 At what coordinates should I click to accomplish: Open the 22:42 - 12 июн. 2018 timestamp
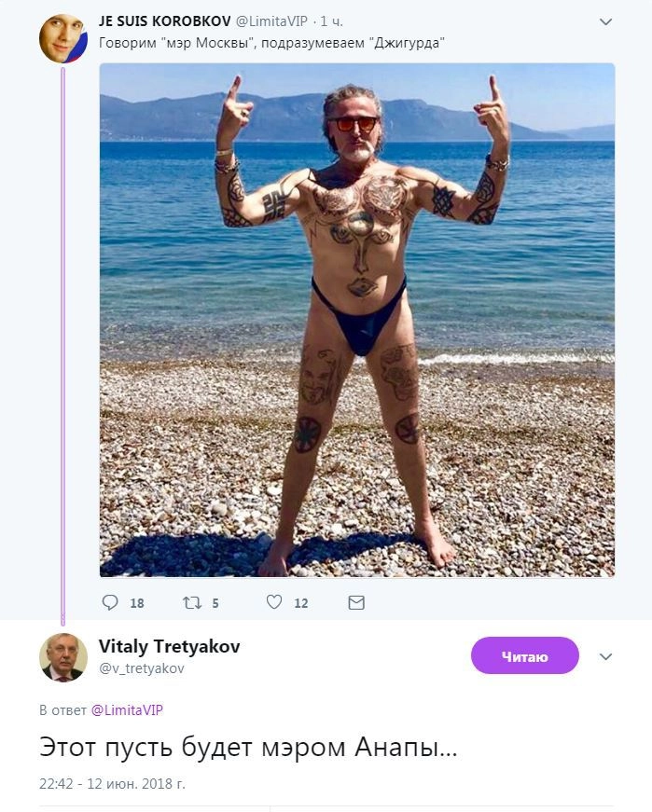112,783
